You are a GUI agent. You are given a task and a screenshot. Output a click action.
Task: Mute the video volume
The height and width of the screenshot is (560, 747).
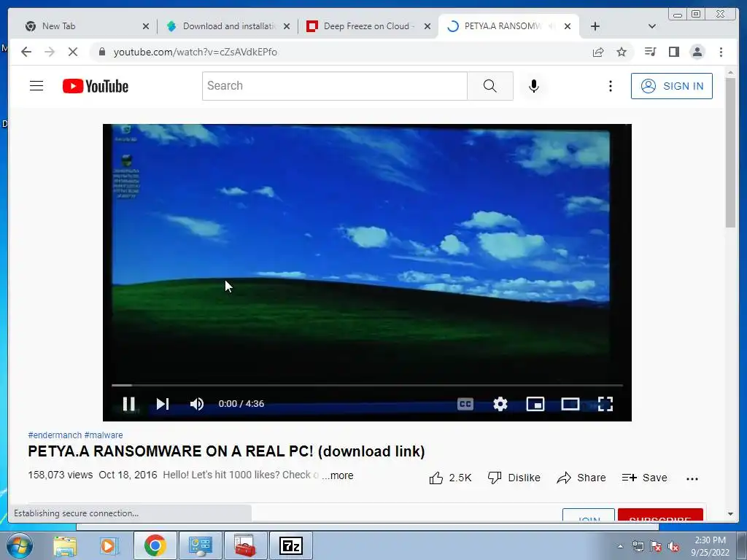point(197,404)
